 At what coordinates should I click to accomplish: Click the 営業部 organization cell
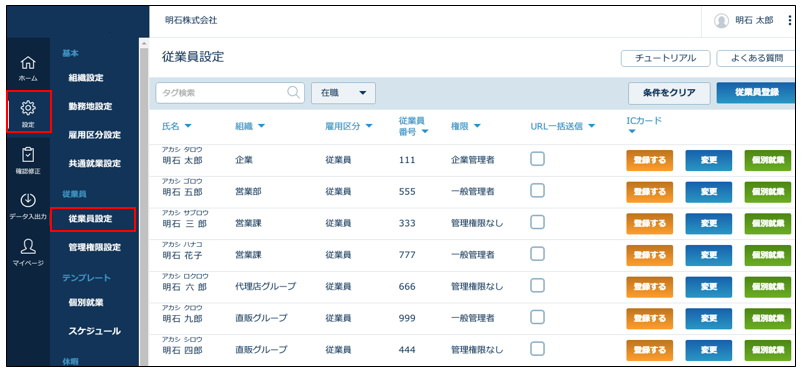click(248, 192)
